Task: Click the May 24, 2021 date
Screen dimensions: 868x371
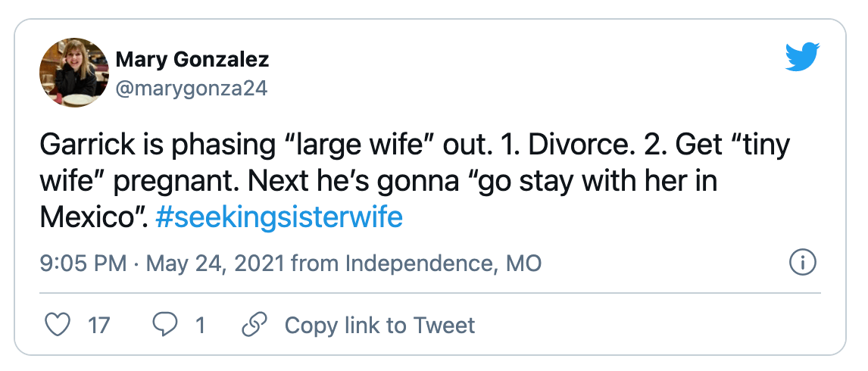Action: coord(215,263)
